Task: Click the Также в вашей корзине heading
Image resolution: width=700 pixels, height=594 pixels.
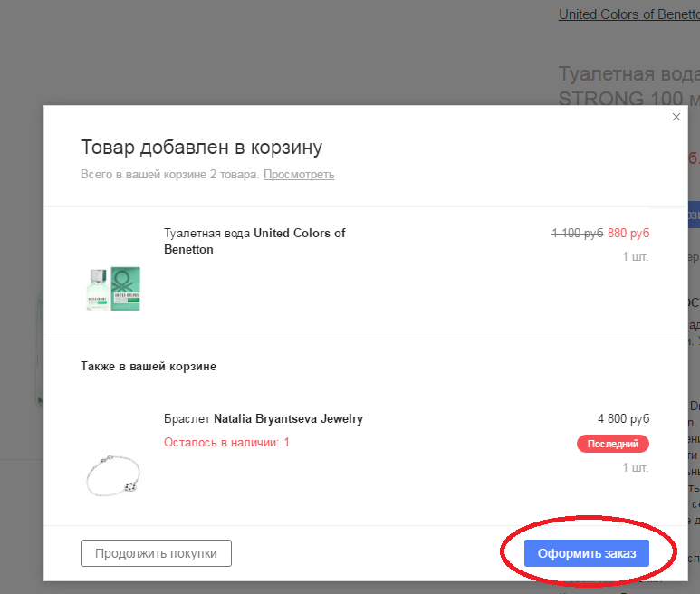Action: 149,367
